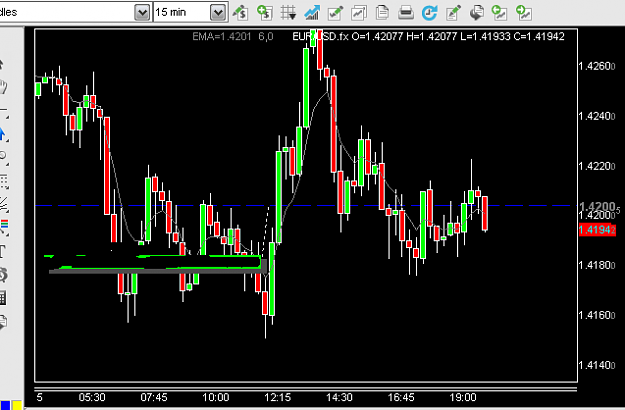The width and height of the screenshot is (625, 410).
Task: Click the 10:00 time axis label
Action: coord(216,397)
